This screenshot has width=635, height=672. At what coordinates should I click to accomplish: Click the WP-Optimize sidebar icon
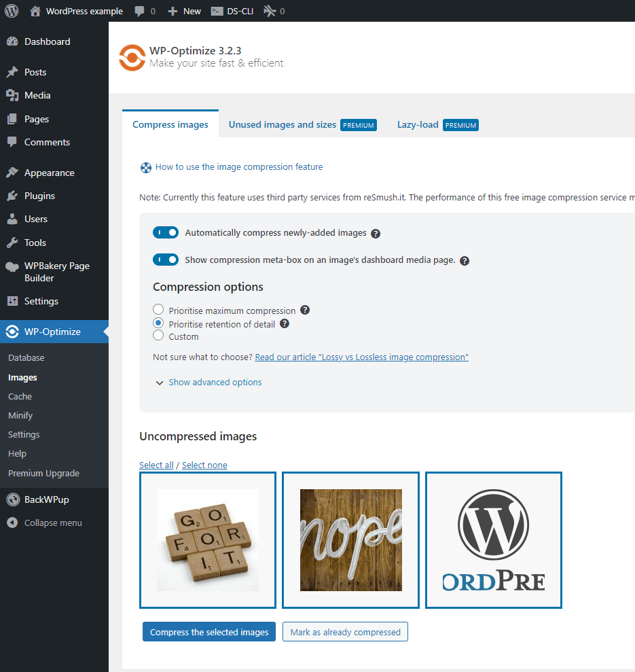pyautogui.click(x=12, y=332)
